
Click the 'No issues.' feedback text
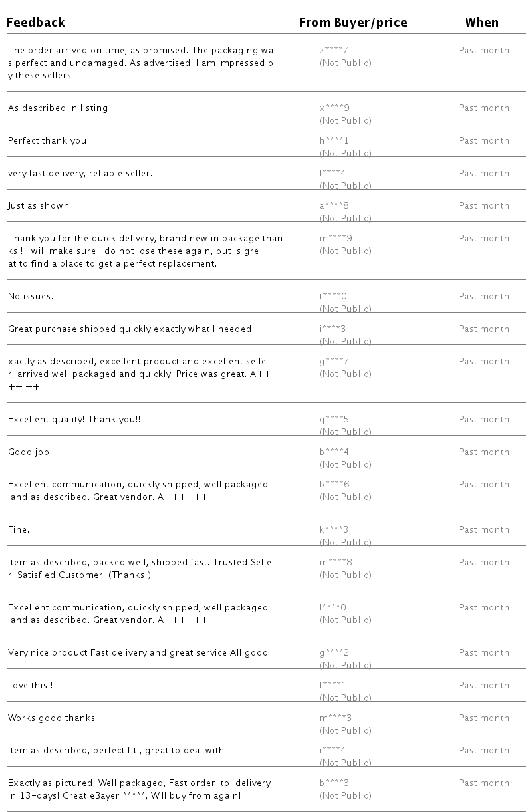tap(31, 297)
